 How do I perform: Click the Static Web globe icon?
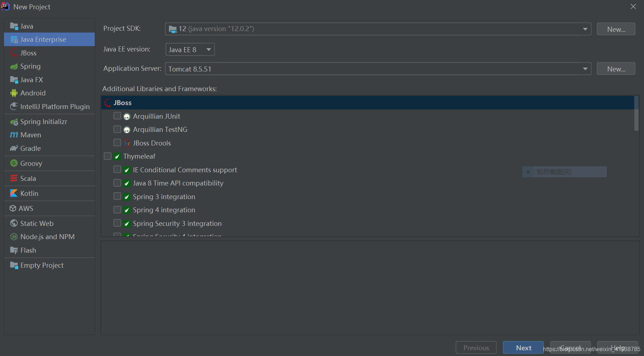click(x=14, y=223)
